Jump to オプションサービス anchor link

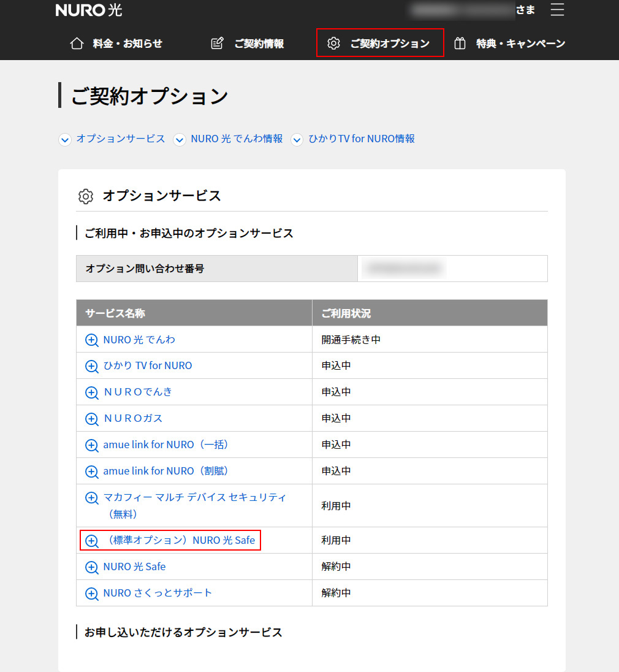(120, 139)
